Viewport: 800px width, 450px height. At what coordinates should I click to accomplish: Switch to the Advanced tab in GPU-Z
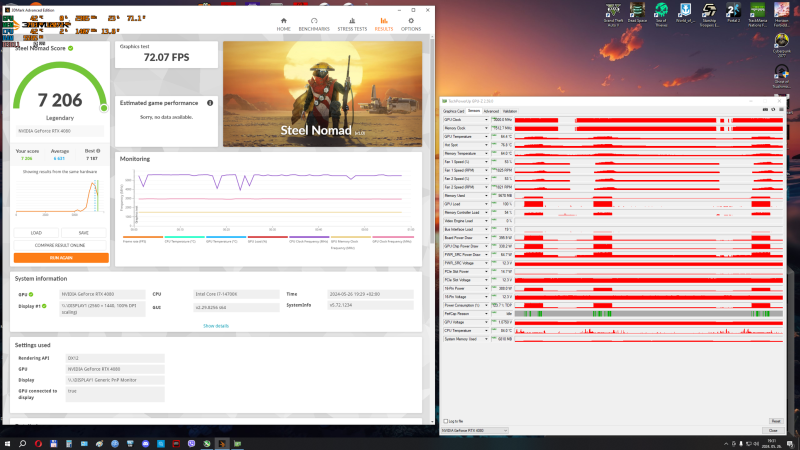[x=491, y=111]
